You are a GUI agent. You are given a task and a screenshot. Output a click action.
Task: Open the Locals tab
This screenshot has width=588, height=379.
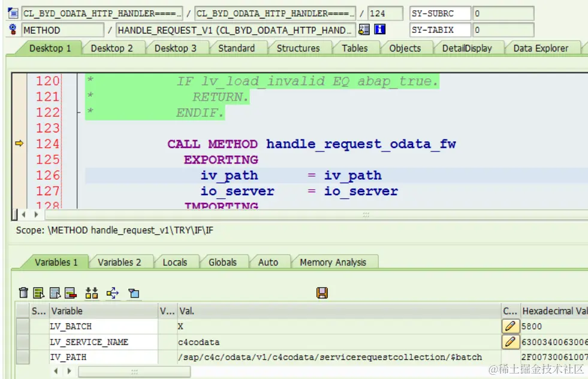coord(175,262)
